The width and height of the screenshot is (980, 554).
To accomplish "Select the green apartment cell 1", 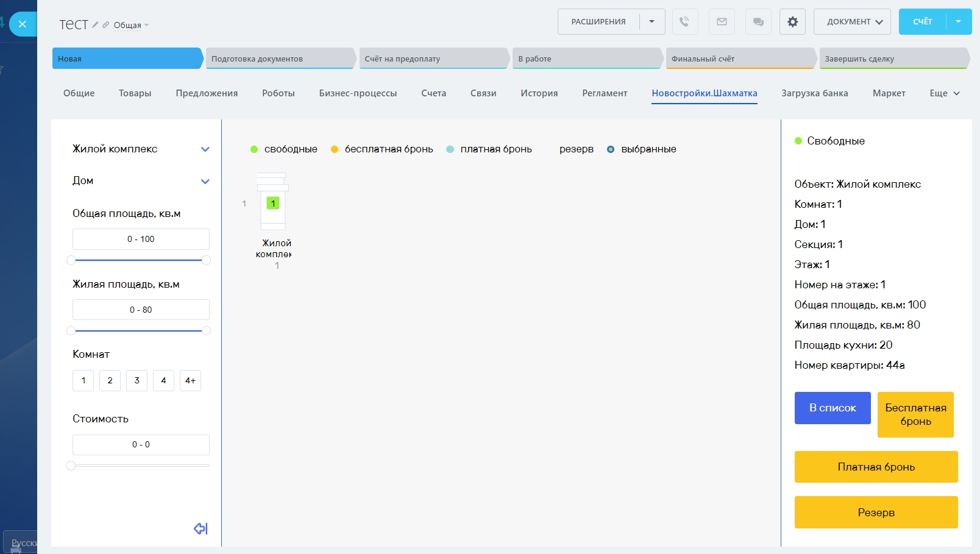I will point(273,203).
